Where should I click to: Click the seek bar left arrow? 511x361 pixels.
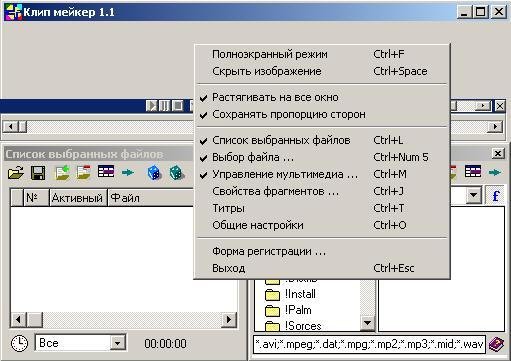(11, 127)
